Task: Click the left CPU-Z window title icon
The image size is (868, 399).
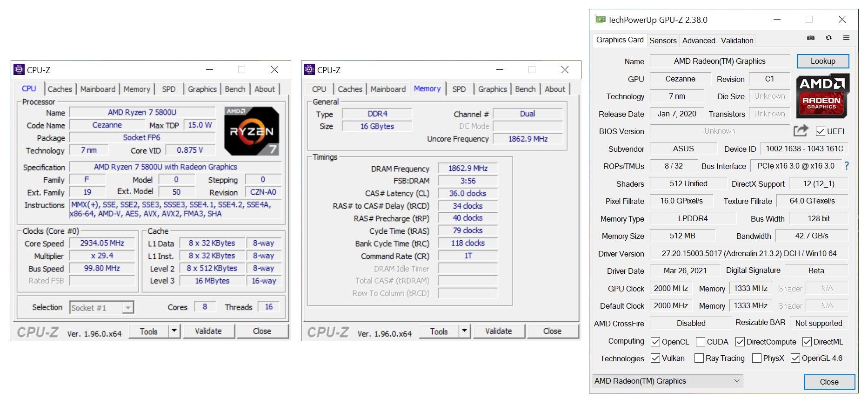Action: tap(19, 70)
